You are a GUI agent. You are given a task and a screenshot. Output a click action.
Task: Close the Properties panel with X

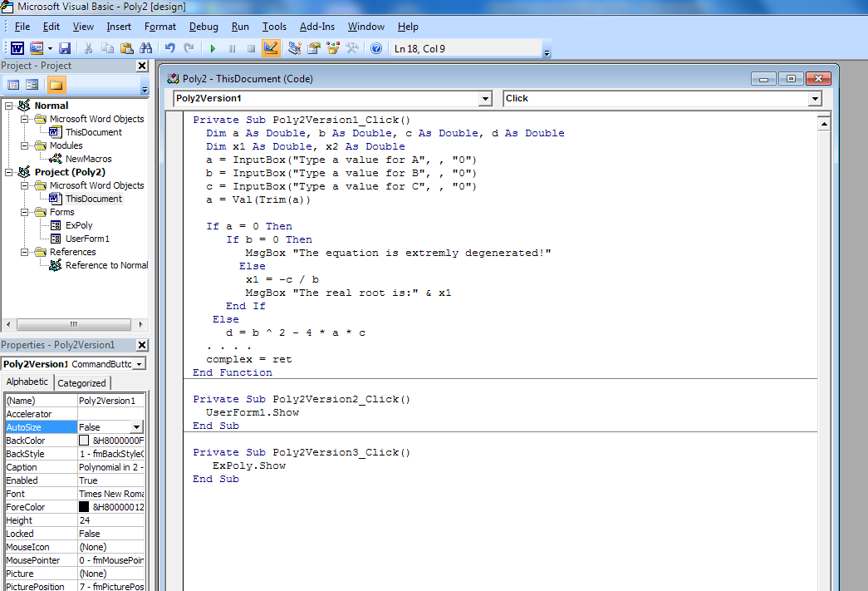pyautogui.click(x=142, y=345)
